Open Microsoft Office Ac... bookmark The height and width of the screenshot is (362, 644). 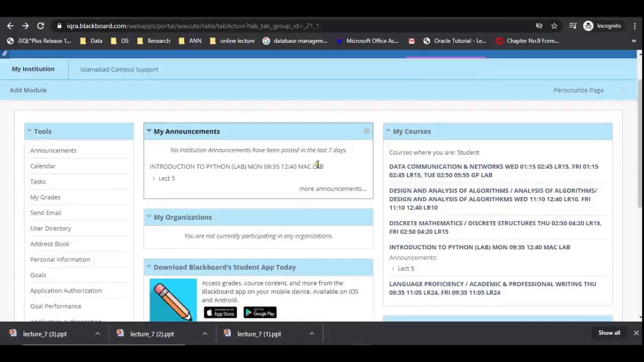(x=367, y=41)
